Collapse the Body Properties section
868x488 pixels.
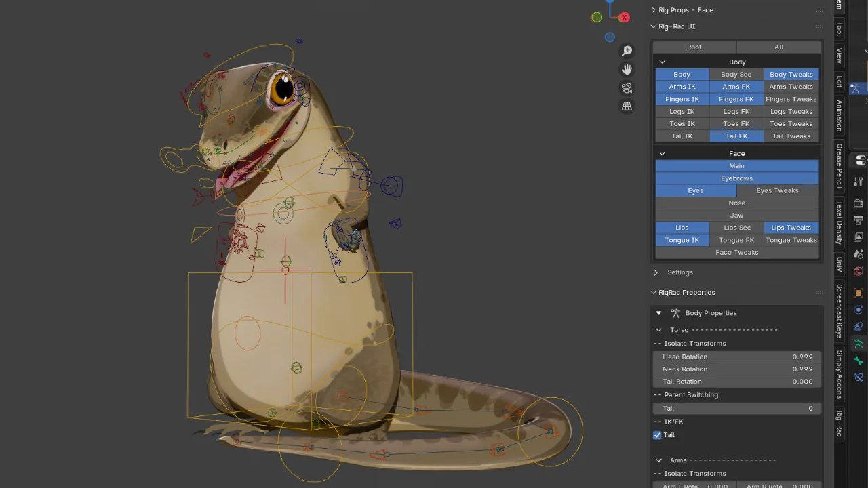(x=658, y=312)
